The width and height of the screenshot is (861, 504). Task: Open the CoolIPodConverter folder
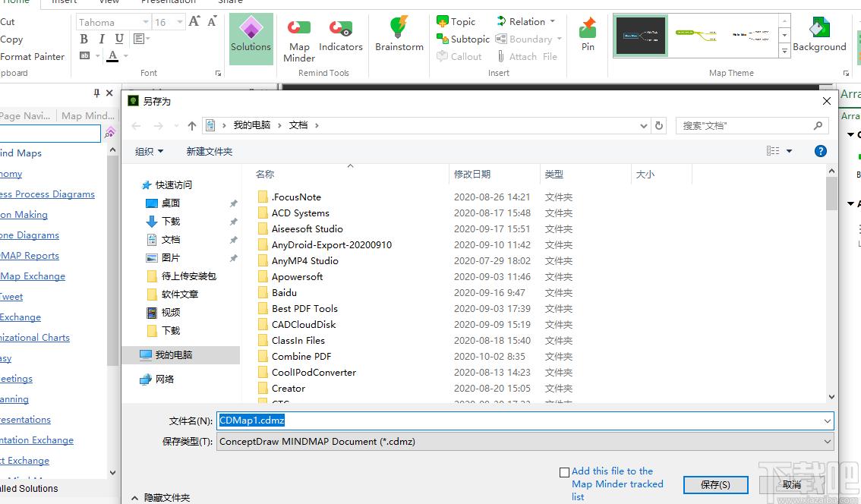[314, 372]
